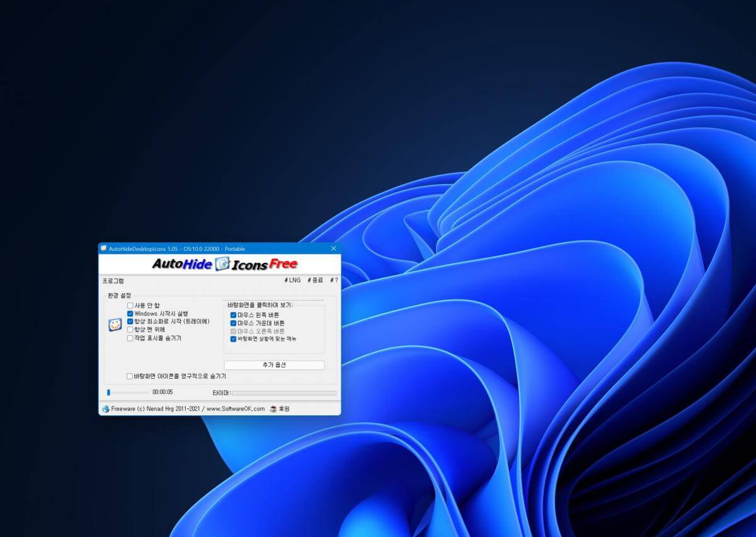Open the # ? help menu
This screenshot has width=756, height=537.
pos(334,280)
